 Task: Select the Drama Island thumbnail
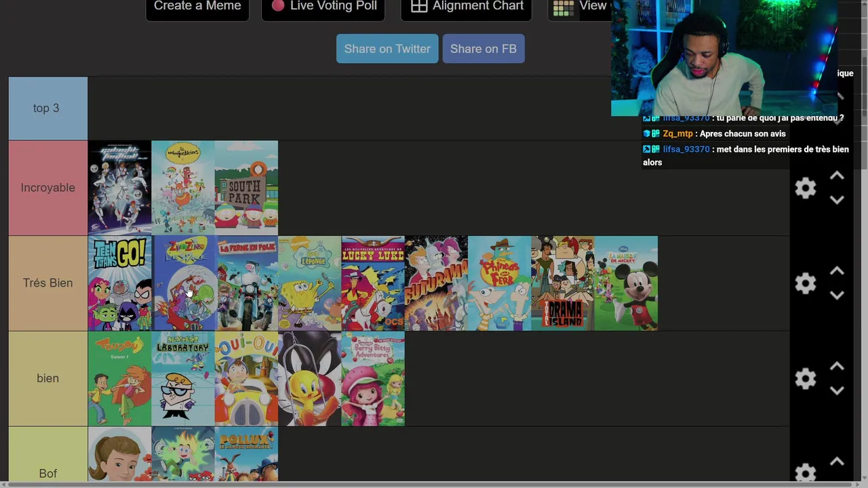click(x=563, y=283)
